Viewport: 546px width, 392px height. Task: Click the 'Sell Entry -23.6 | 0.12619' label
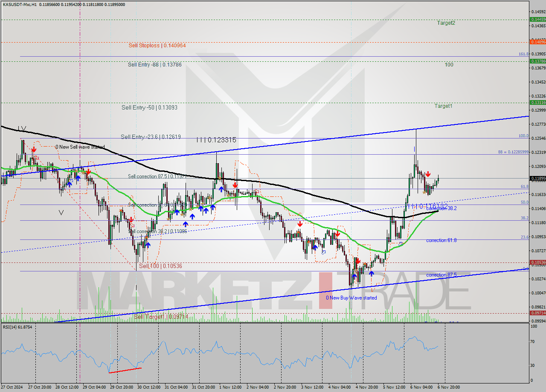[x=151, y=137]
